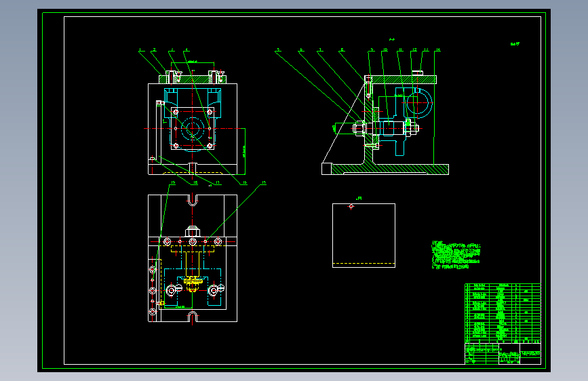Screen dimensions: 588x381
Task: Click the title block at bottom right
Action: 503,354
